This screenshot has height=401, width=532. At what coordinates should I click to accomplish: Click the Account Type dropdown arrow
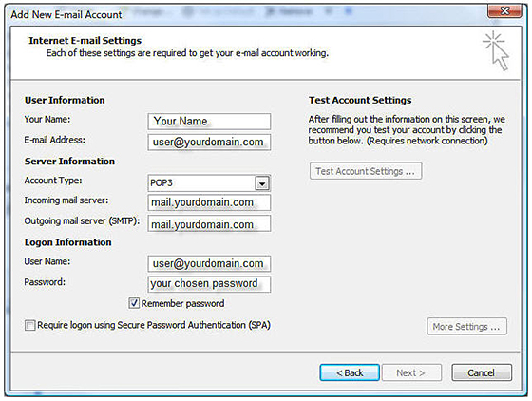tap(262, 183)
